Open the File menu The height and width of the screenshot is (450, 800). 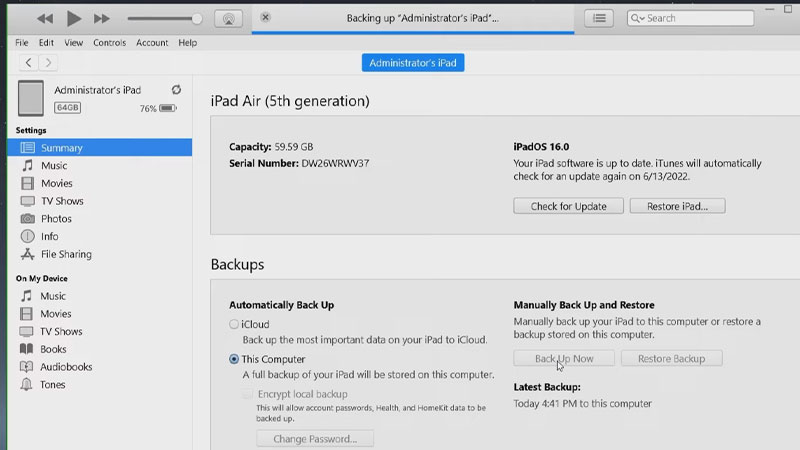tap(21, 43)
